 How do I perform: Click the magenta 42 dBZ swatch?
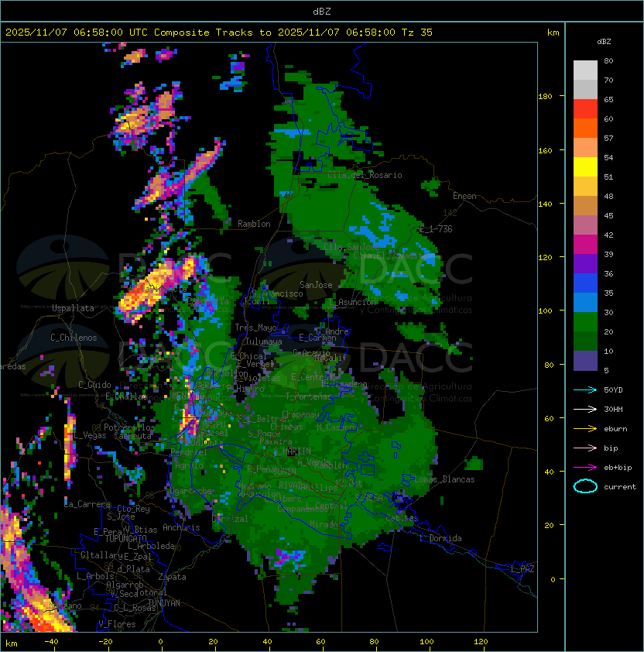point(585,244)
